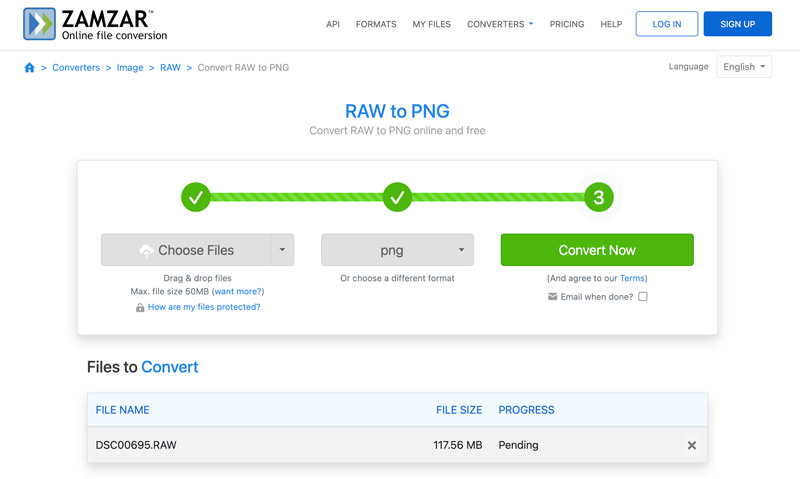Click the FILE NAME column header
Screen dimensions: 800x479
click(122, 410)
